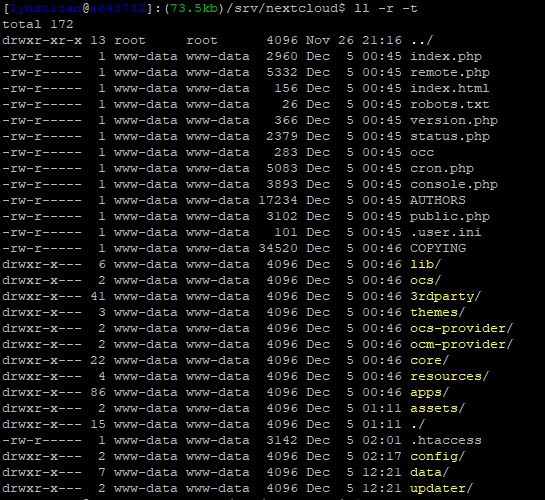Image resolution: width=545 pixels, height=500 pixels.
Task: Click the .htaccess filename
Action: click(446, 440)
